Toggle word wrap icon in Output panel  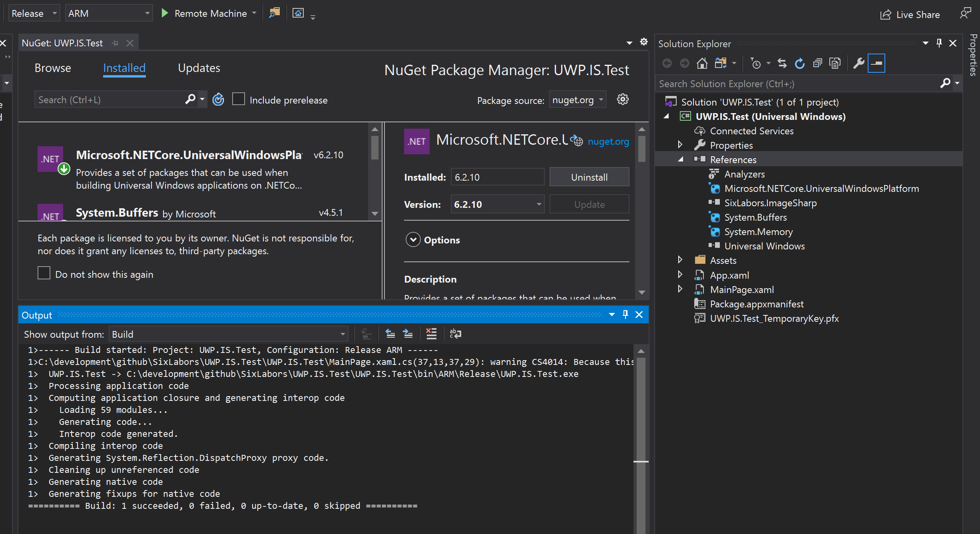[x=455, y=334]
